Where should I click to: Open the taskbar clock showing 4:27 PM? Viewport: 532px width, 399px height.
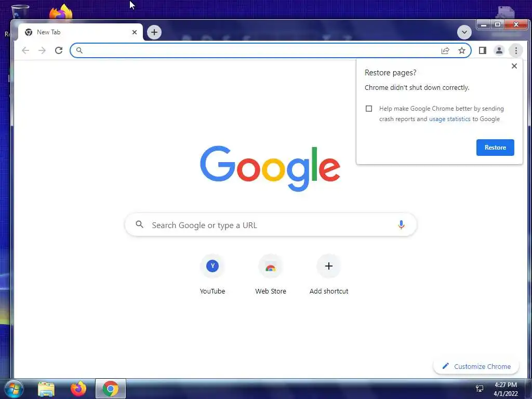(x=506, y=389)
